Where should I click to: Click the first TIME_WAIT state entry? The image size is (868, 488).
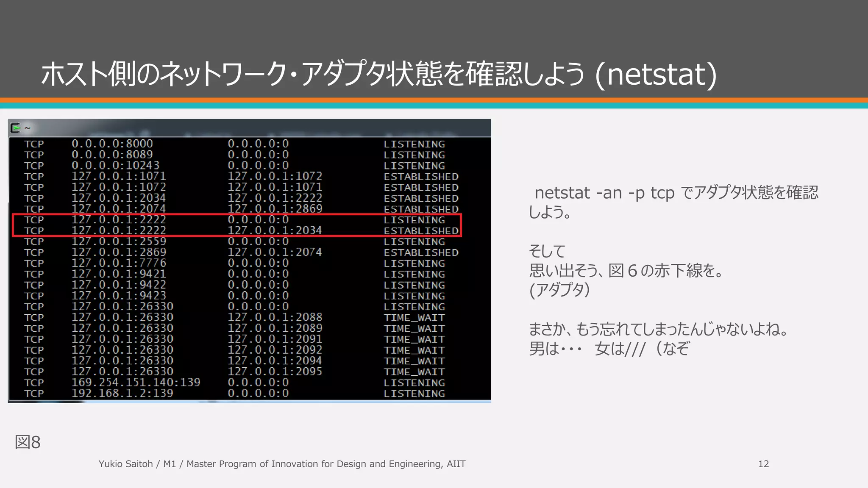pyautogui.click(x=414, y=317)
